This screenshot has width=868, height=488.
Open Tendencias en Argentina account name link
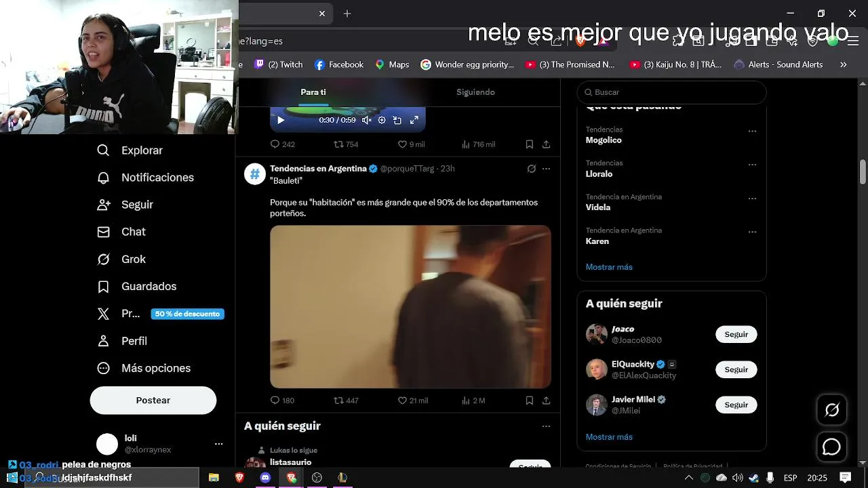pos(318,169)
